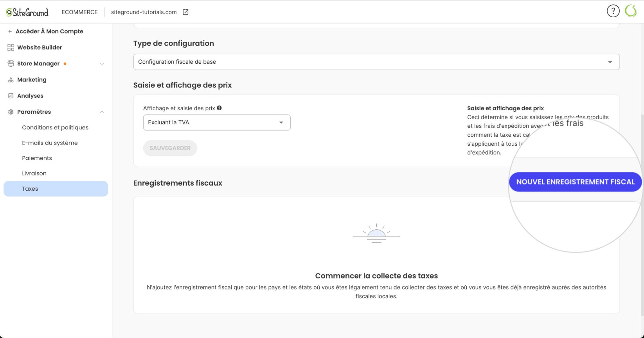
Task: Click the page vertical scrollbar
Action: (642, 215)
